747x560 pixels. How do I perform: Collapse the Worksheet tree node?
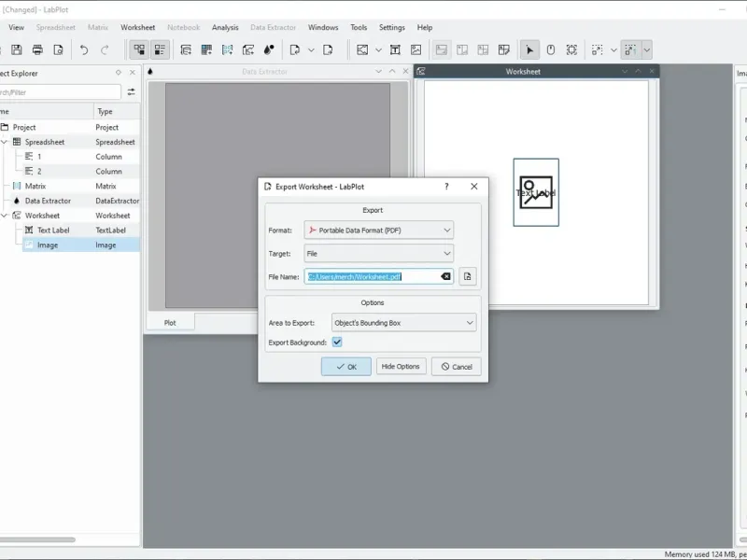5,216
